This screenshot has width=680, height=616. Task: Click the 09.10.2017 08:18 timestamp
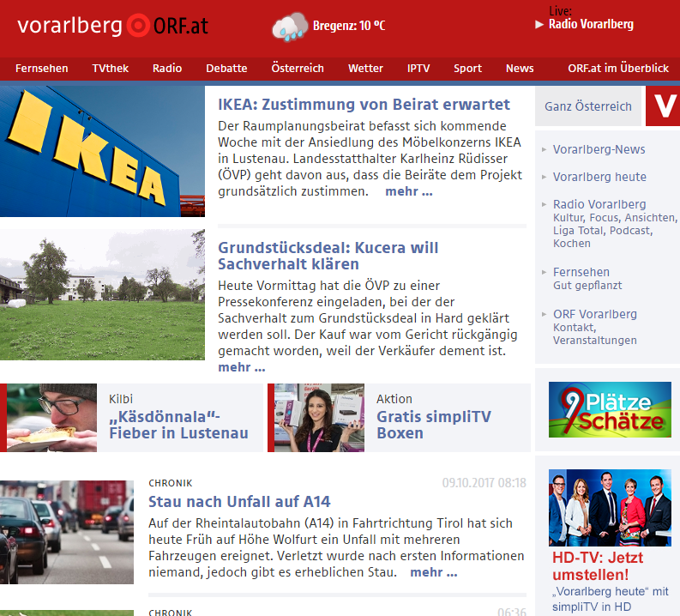484,483
